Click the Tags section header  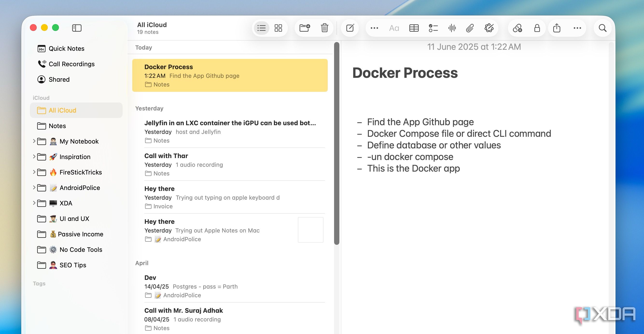pyautogui.click(x=39, y=284)
